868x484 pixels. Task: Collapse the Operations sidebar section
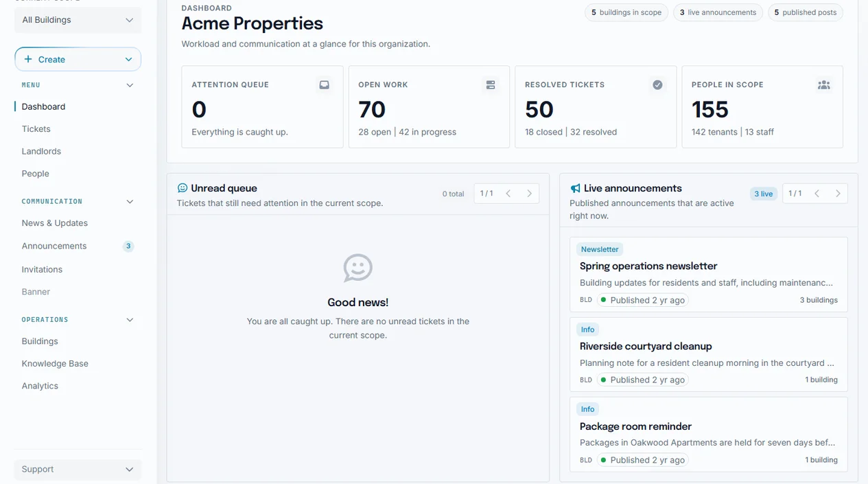tap(130, 320)
